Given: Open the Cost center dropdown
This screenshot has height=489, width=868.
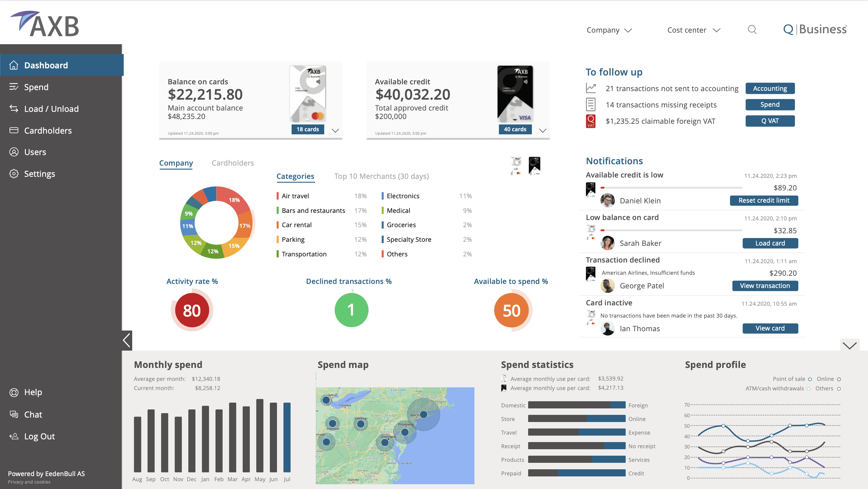Looking at the screenshot, I should [694, 30].
